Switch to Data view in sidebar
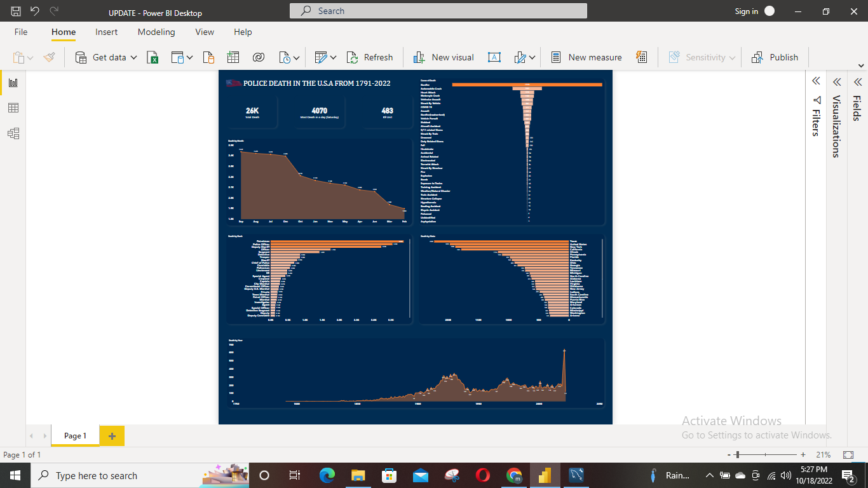 13,108
